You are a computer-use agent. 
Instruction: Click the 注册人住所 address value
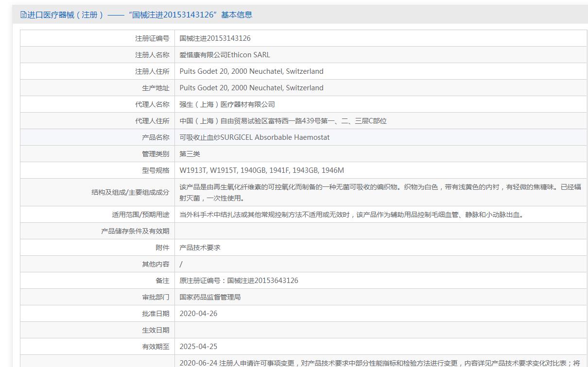point(251,71)
